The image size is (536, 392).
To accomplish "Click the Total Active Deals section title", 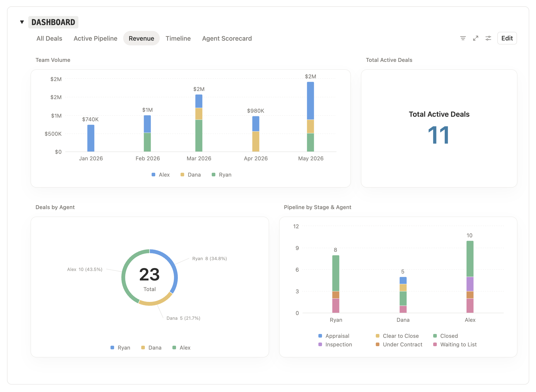I will [x=389, y=60].
